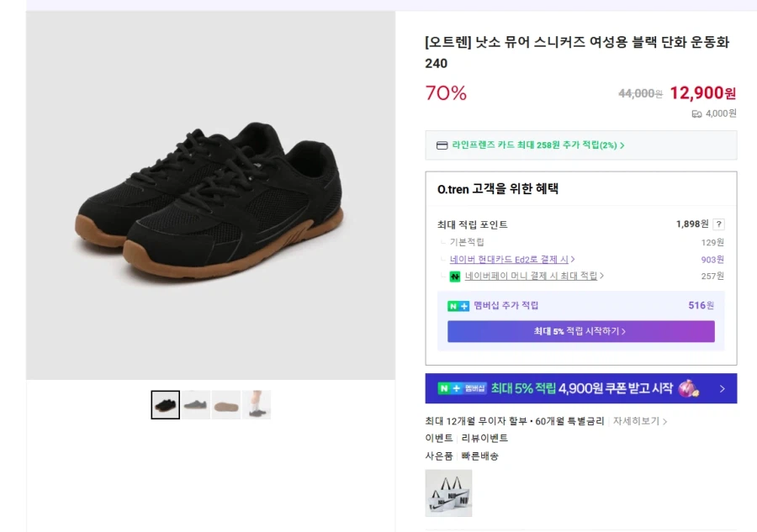
Task: Click the N+ 멤버십 badge icon
Action: [463, 387]
